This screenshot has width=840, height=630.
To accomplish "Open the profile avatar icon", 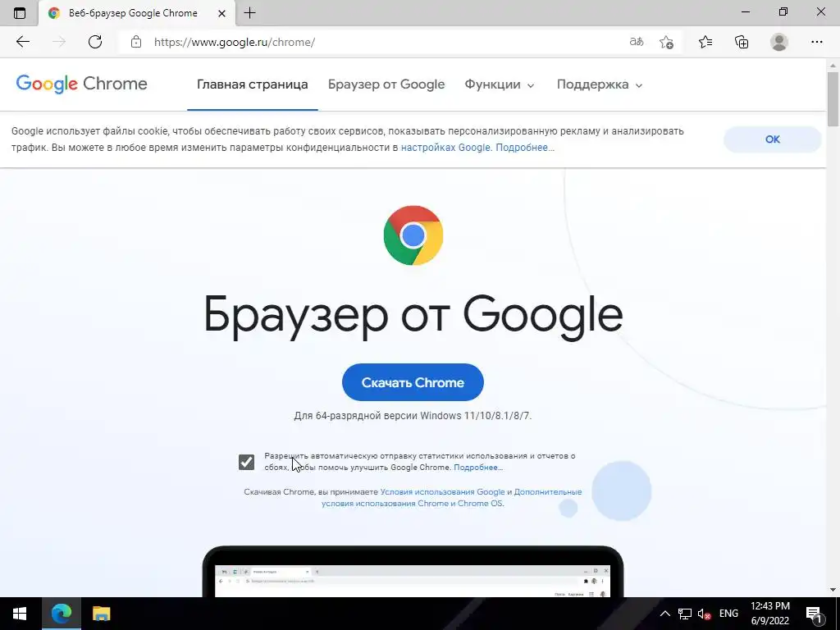I will click(779, 42).
